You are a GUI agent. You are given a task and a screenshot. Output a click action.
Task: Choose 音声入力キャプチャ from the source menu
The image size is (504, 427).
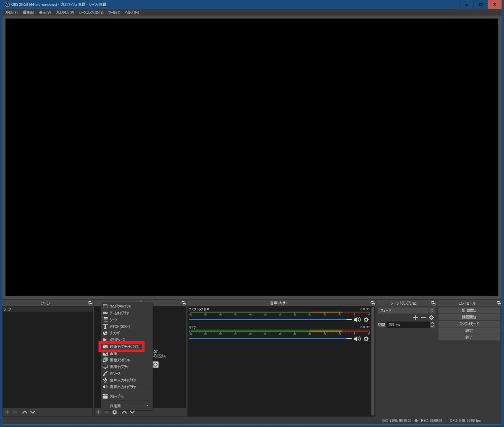[126, 380]
